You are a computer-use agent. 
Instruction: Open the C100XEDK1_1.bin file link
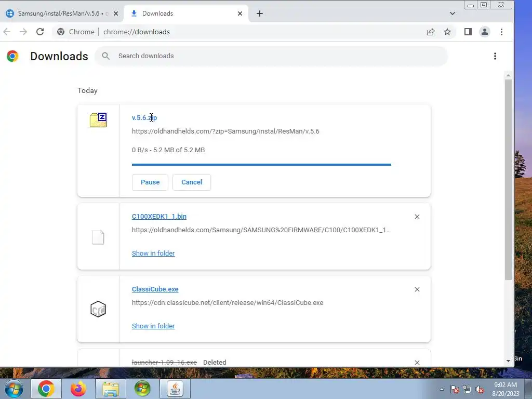[159, 217]
